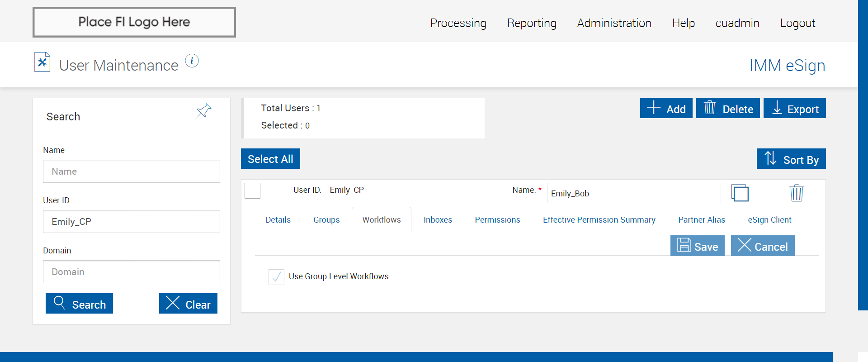
Task: Save the user workflow changes
Action: pyautogui.click(x=697, y=246)
